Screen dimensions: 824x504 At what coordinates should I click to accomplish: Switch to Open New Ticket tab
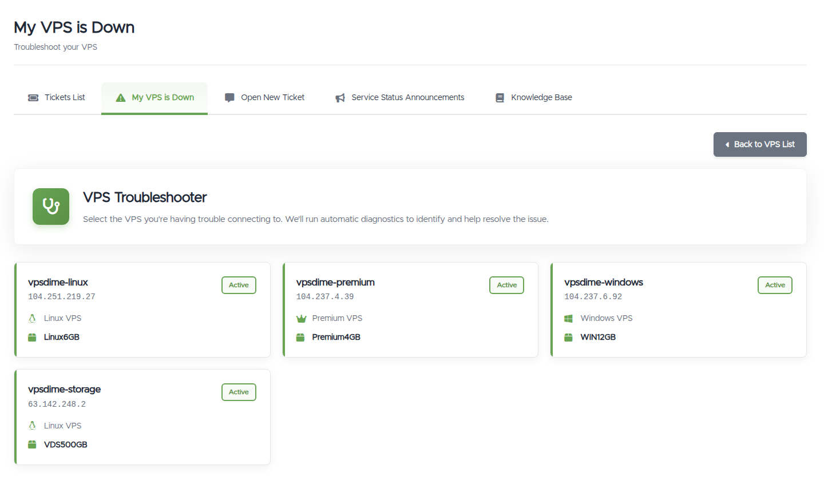point(265,98)
